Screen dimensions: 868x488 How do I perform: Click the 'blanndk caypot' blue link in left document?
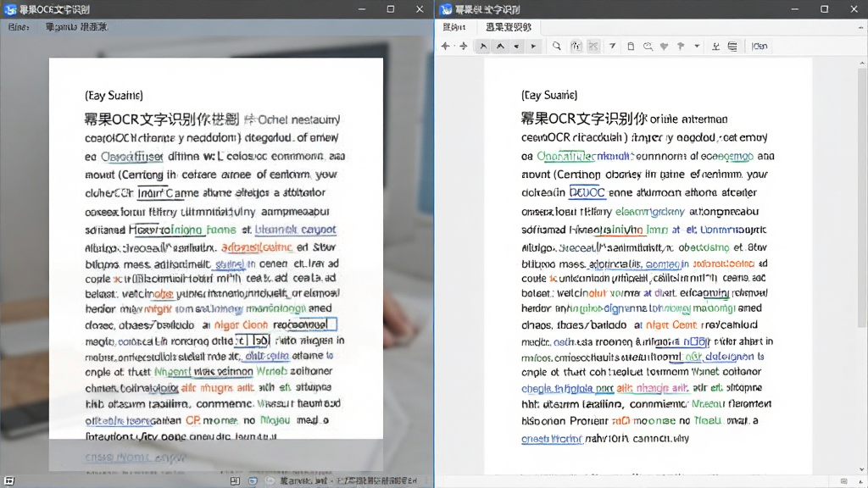pos(295,230)
